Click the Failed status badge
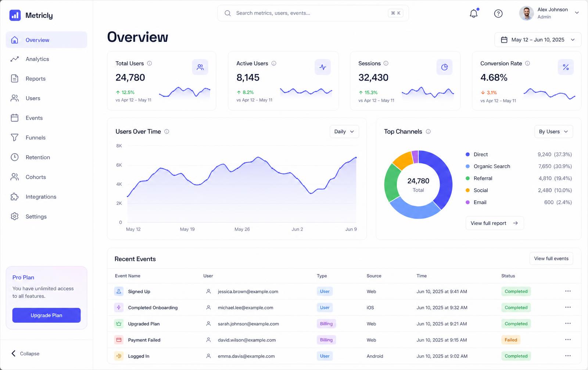 511,340
